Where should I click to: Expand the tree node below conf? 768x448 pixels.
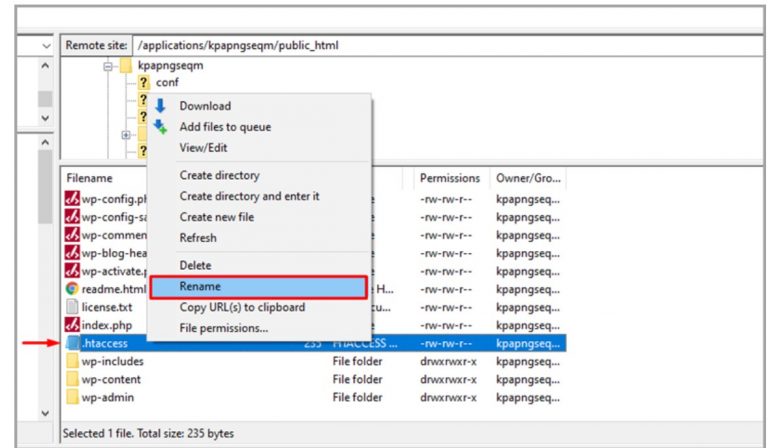126,134
